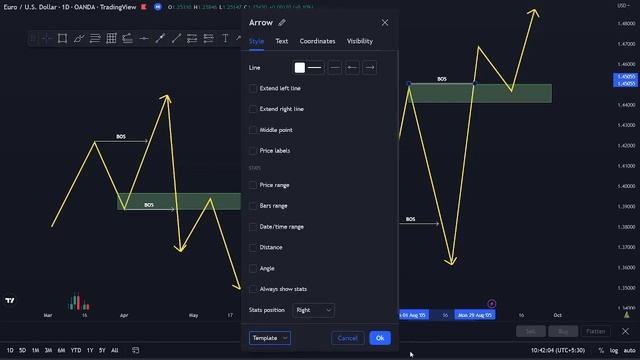Image resolution: width=640 pixels, height=360 pixels.
Task: Select the crosshair cursor in favorites toolbar
Action: (x=46, y=38)
